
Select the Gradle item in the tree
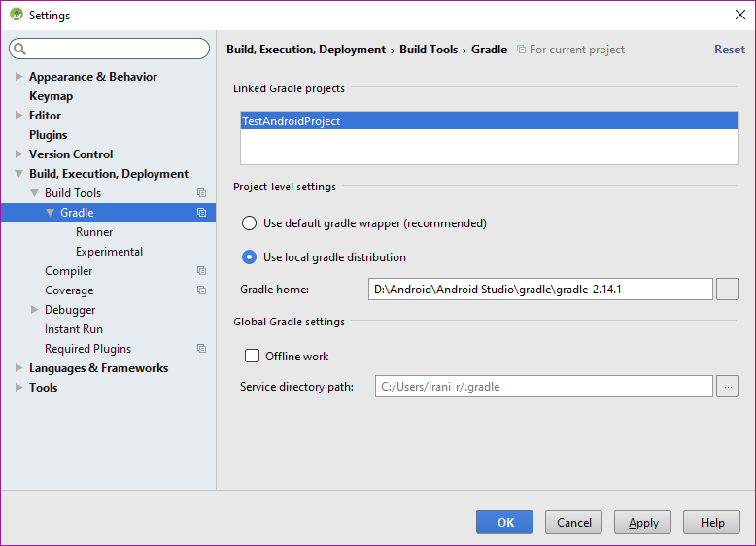click(108, 213)
